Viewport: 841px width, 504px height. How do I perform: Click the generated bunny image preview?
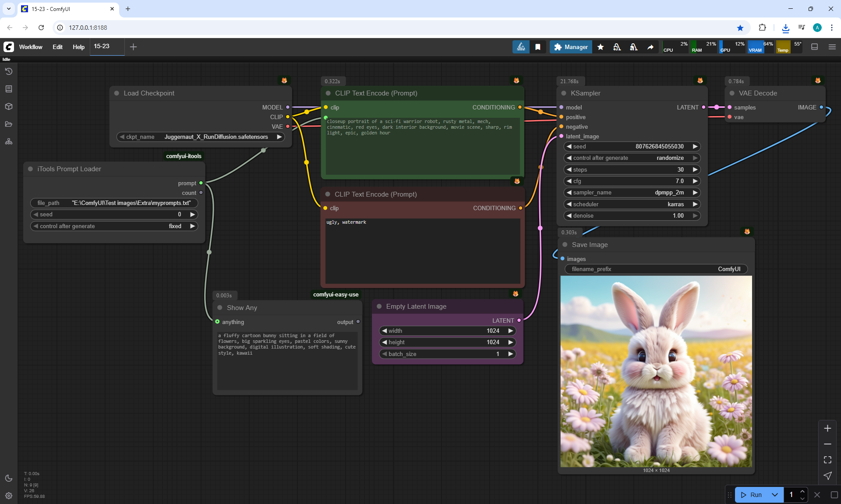click(x=656, y=371)
